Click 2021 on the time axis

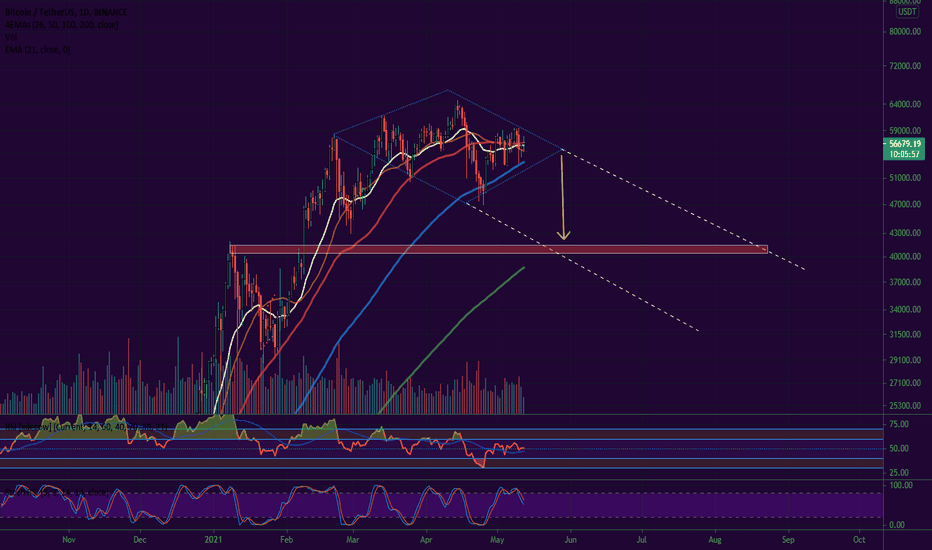(213, 540)
